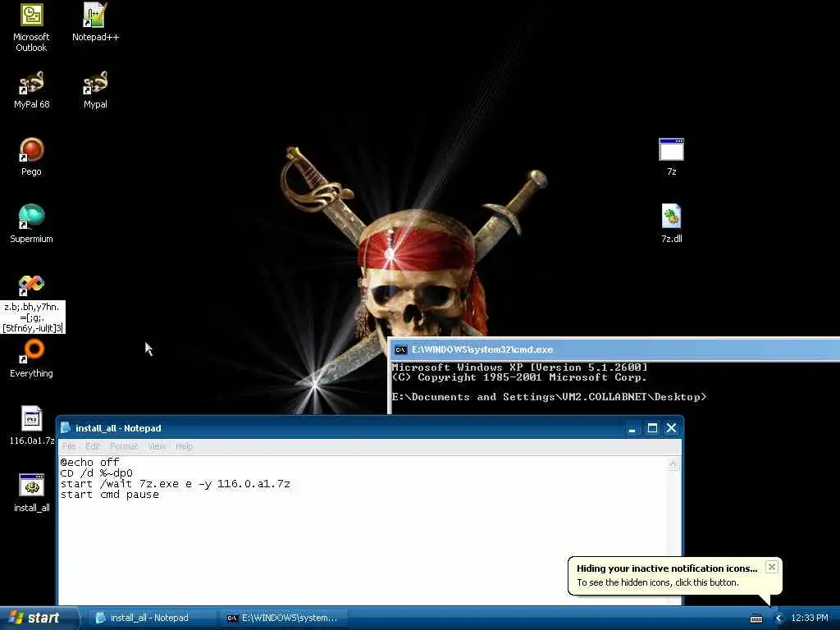840x630 pixels.
Task: Switch to cmd.exe taskbar button
Action: (284, 619)
